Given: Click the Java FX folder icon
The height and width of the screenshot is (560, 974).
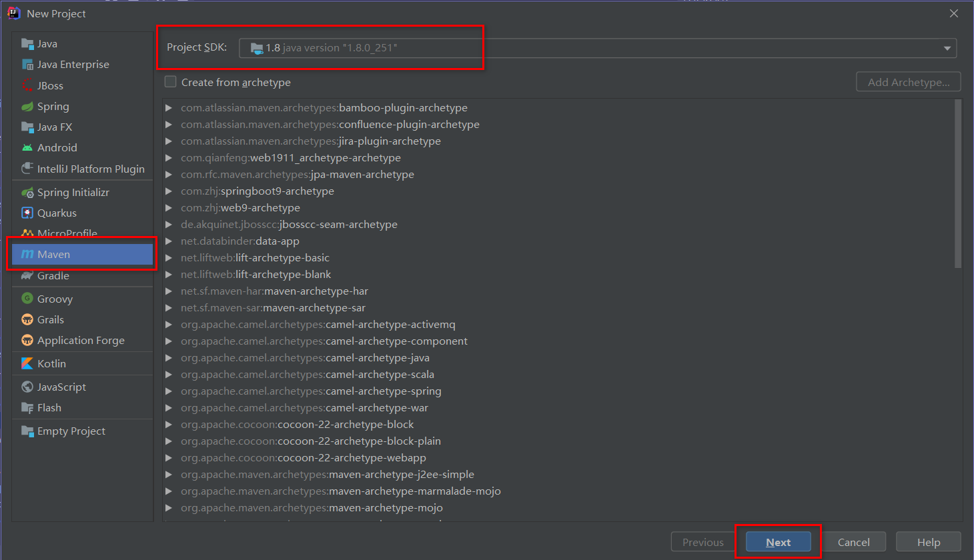Looking at the screenshot, I should (x=27, y=127).
